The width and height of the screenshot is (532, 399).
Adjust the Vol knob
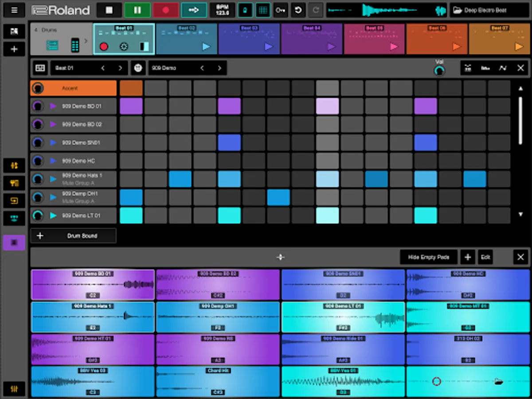click(x=439, y=70)
